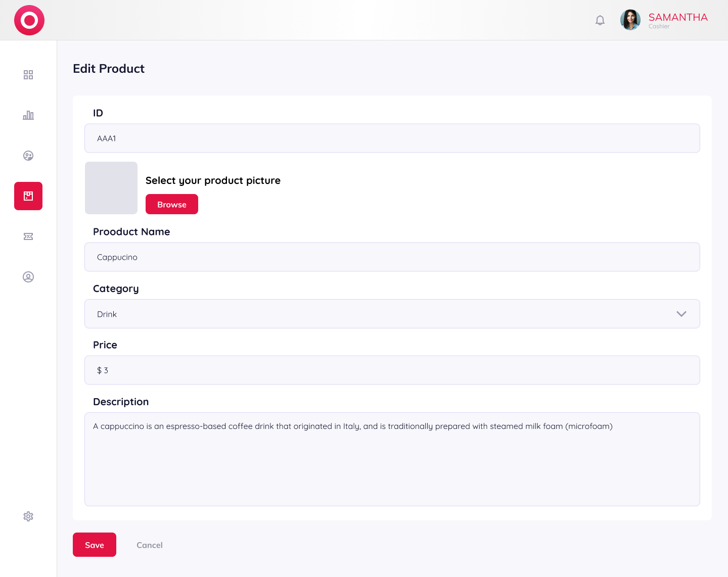Click the Cancel link

(x=150, y=545)
